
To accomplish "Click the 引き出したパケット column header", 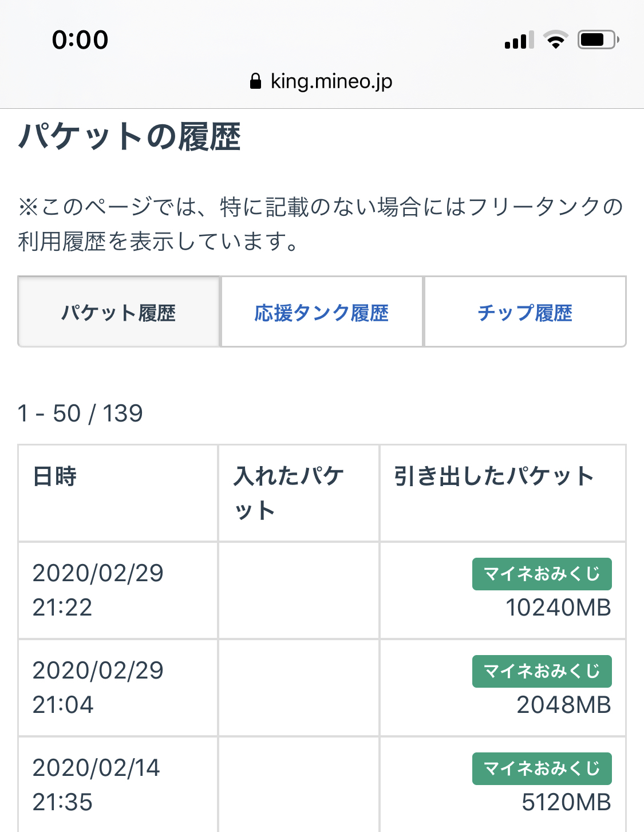I will 493,476.
